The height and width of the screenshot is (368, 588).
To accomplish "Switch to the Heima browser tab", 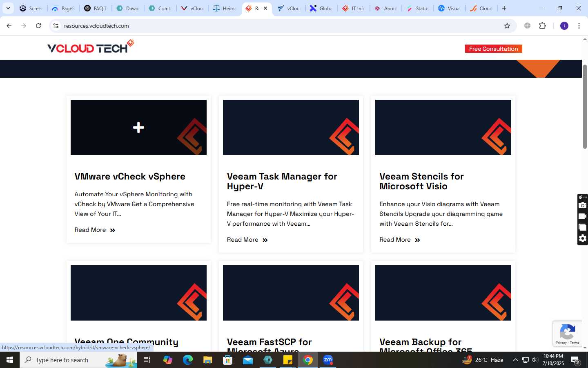I will coord(225,8).
